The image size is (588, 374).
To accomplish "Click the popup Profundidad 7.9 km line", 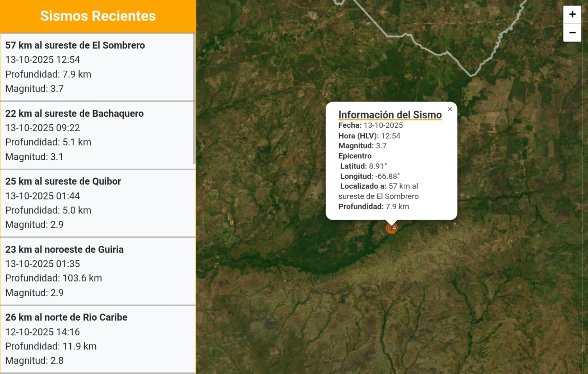I will coord(374,207).
